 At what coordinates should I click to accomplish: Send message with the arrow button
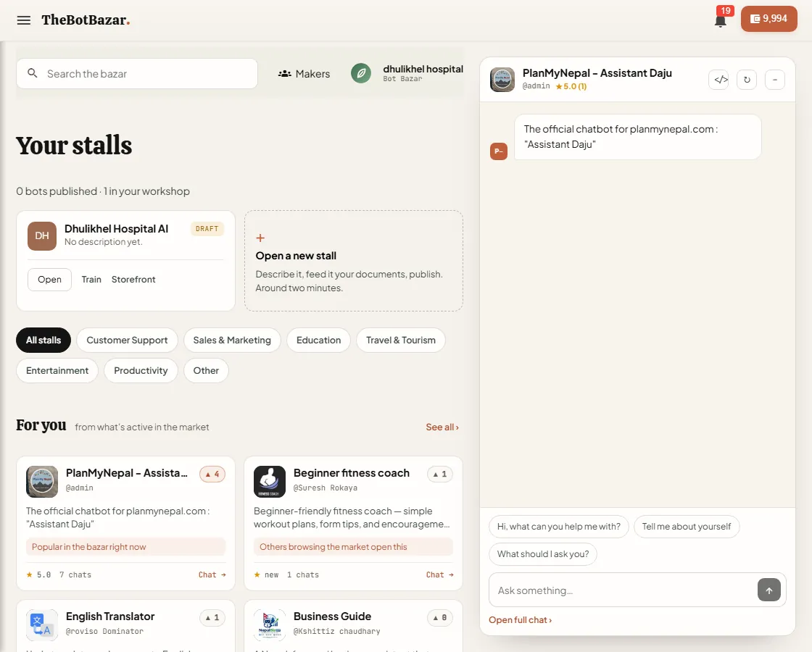click(769, 590)
